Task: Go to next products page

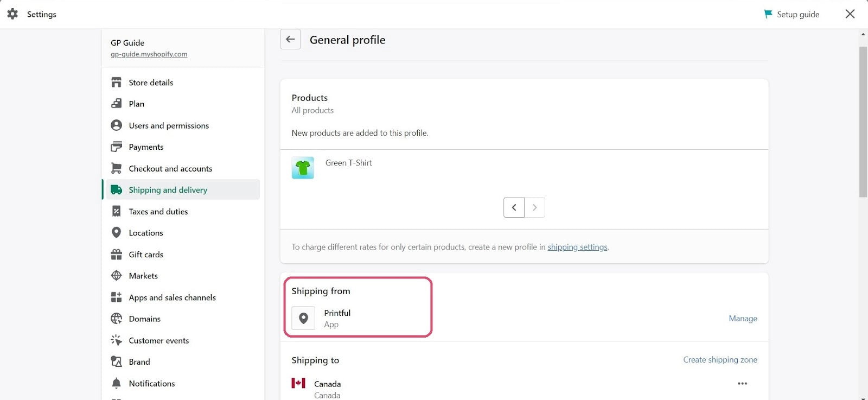Action: click(535, 207)
